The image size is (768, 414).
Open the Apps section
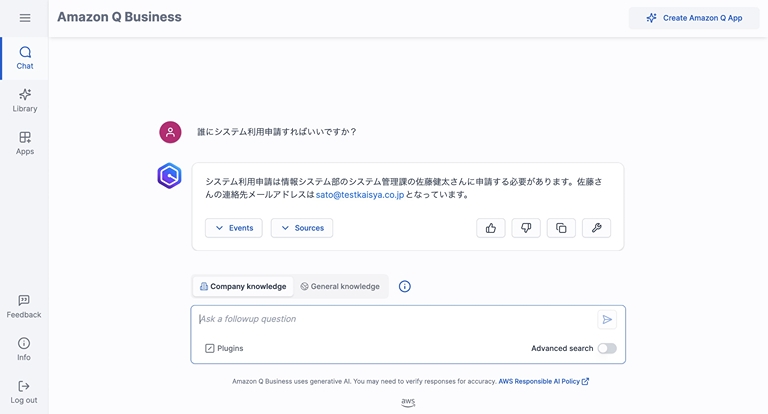tap(25, 144)
